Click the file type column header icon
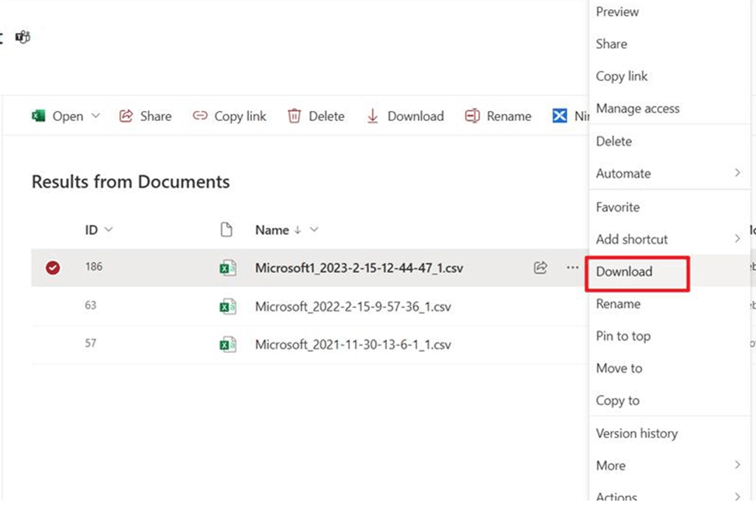The width and height of the screenshot is (756, 532). 226,230
